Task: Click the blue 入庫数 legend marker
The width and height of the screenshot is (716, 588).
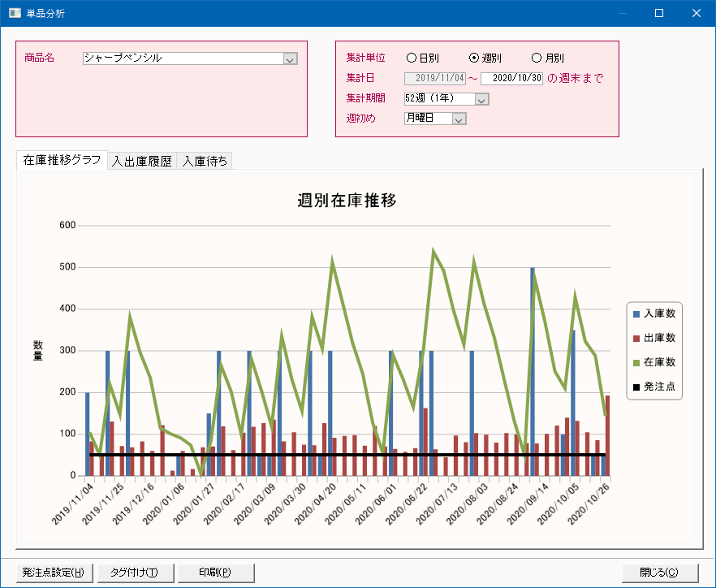Action: [x=636, y=313]
